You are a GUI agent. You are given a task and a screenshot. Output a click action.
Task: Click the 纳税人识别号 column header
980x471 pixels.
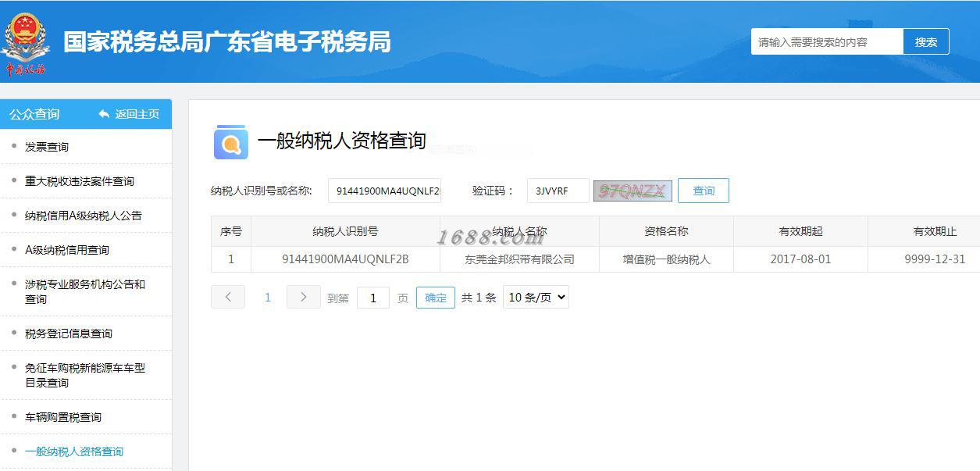click(345, 231)
